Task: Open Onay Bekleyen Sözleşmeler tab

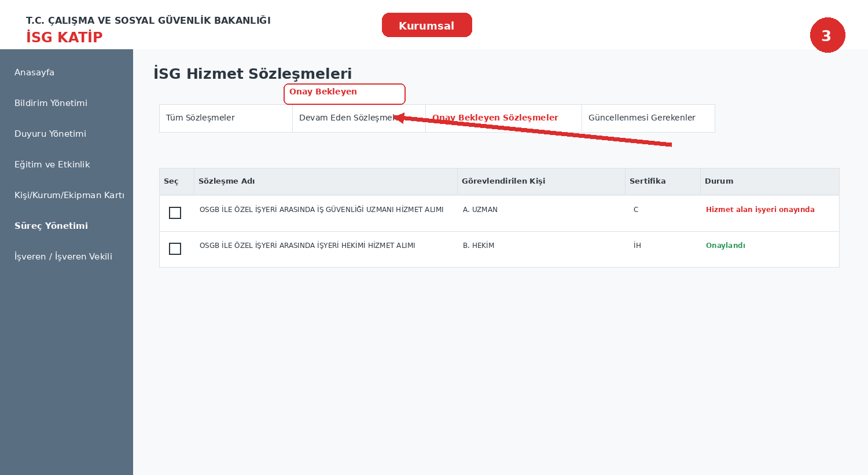Action: tap(503, 118)
